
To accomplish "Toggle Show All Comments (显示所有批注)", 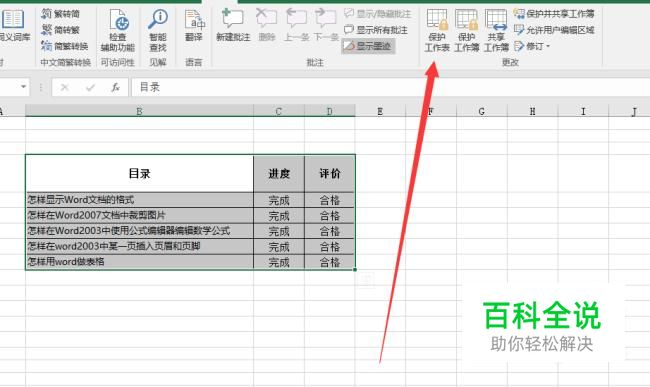I will (x=376, y=30).
